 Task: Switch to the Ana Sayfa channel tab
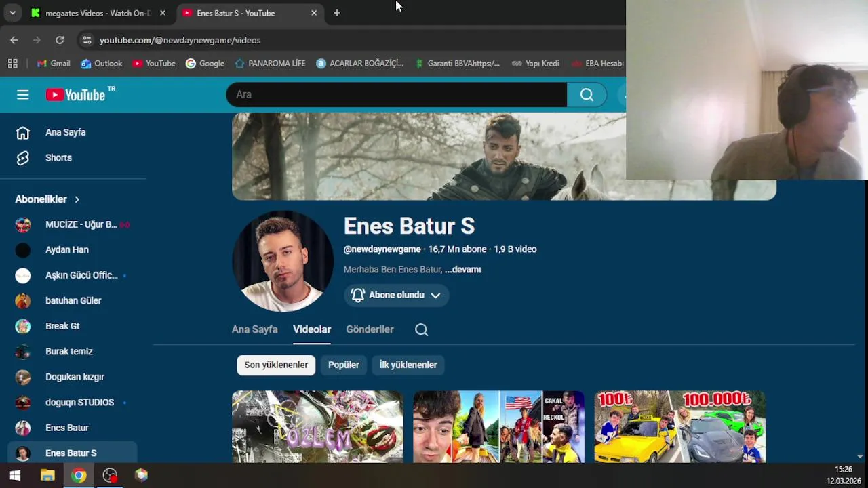[255, 329]
